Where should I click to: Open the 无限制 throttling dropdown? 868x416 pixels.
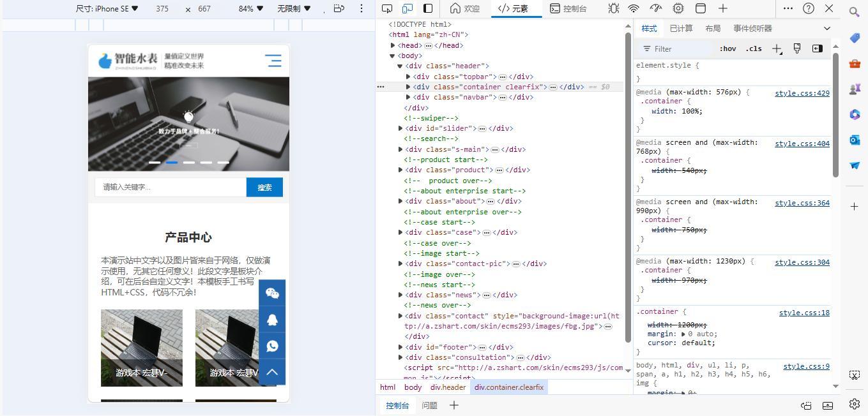[x=294, y=9]
